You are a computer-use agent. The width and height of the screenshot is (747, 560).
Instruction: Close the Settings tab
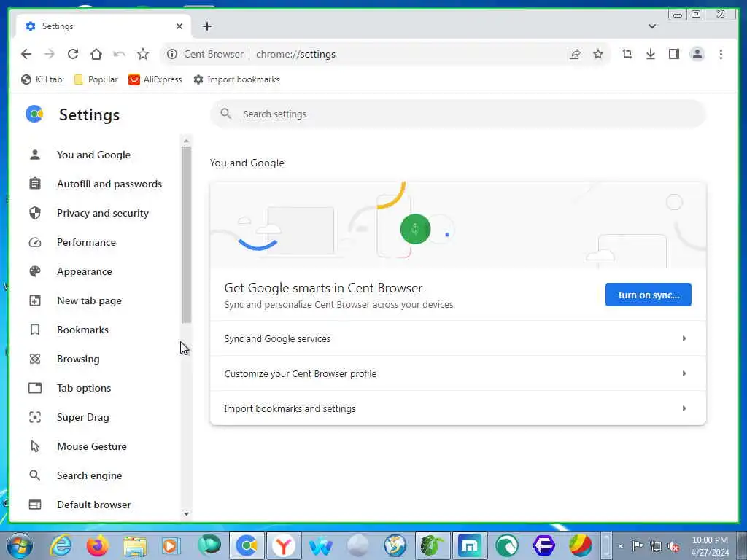pyautogui.click(x=179, y=26)
